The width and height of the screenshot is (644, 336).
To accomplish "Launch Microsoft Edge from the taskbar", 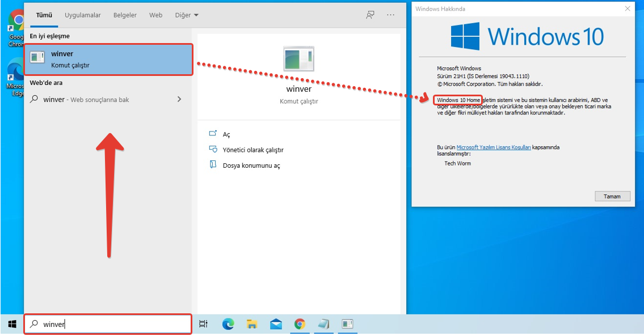I will 228,324.
